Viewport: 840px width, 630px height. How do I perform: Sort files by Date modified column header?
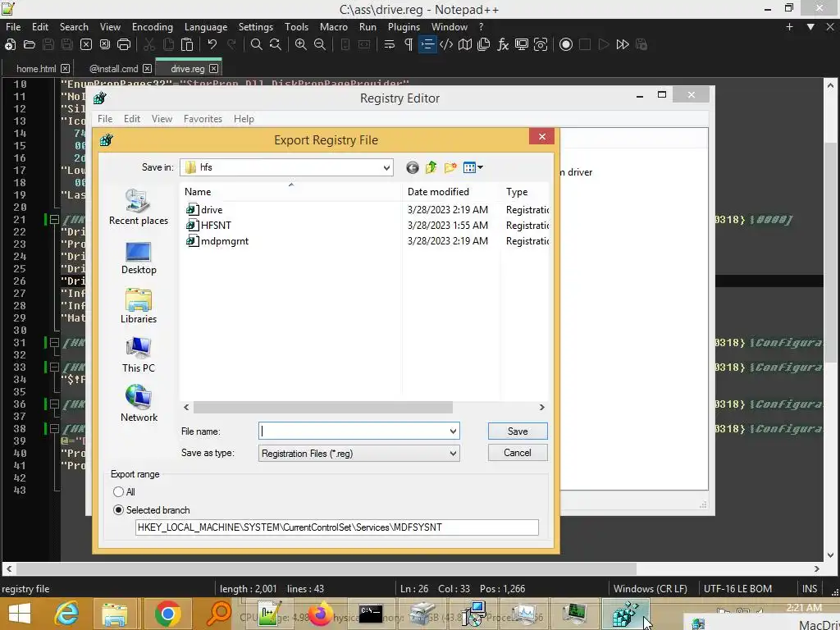(x=451, y=192)
